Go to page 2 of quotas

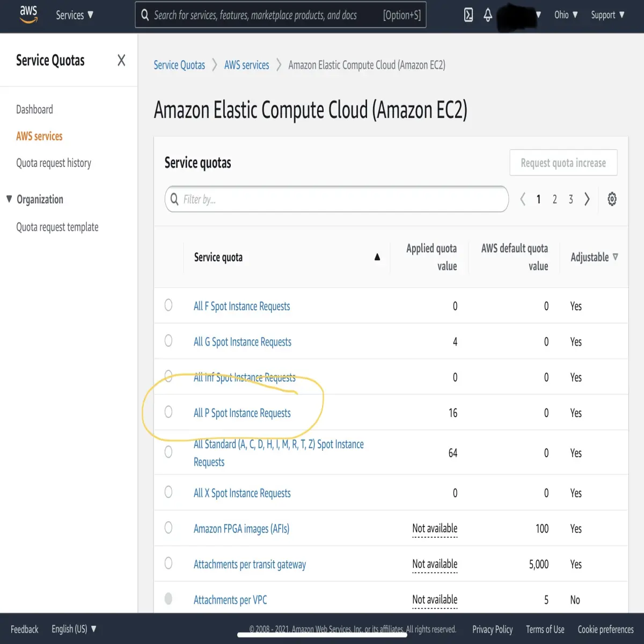[554, 200]
